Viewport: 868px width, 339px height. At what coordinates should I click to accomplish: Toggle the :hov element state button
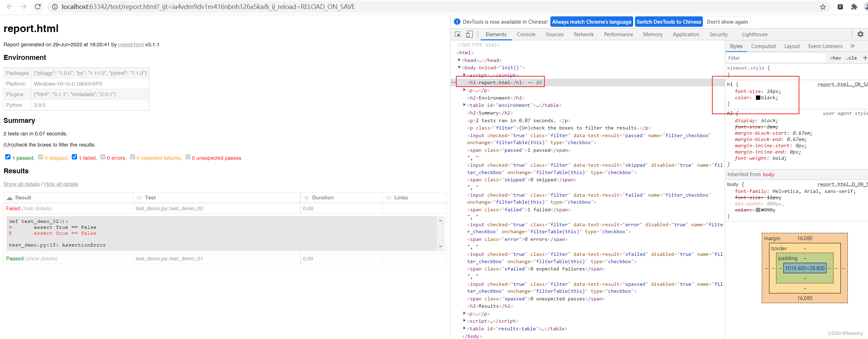(x=835, y=58)
